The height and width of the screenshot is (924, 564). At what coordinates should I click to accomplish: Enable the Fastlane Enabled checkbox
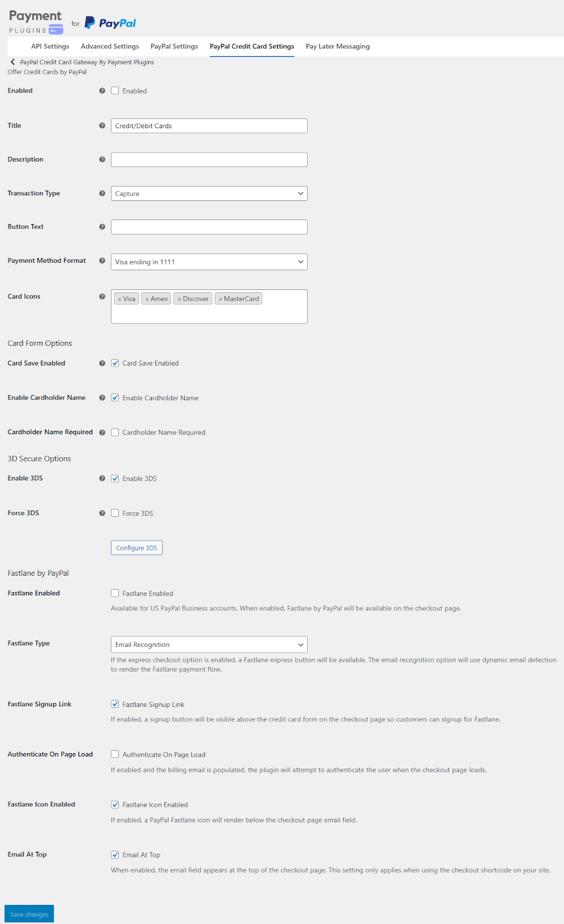pos(115,593)
